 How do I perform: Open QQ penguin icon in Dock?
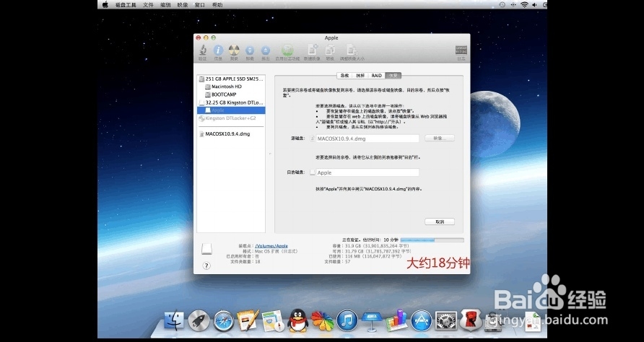297,320
